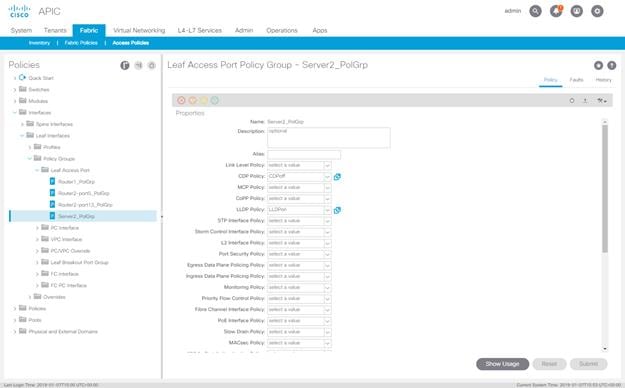This screenshot has width=625, height=388.
Task: Switch to Fabric Policies submenu
Action: (81, 43)
